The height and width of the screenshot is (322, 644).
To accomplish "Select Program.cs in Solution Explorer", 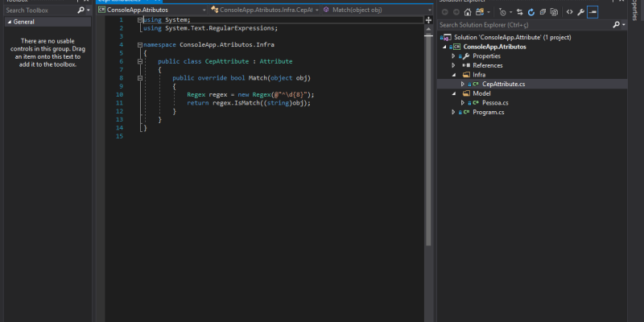I will 488,113.
